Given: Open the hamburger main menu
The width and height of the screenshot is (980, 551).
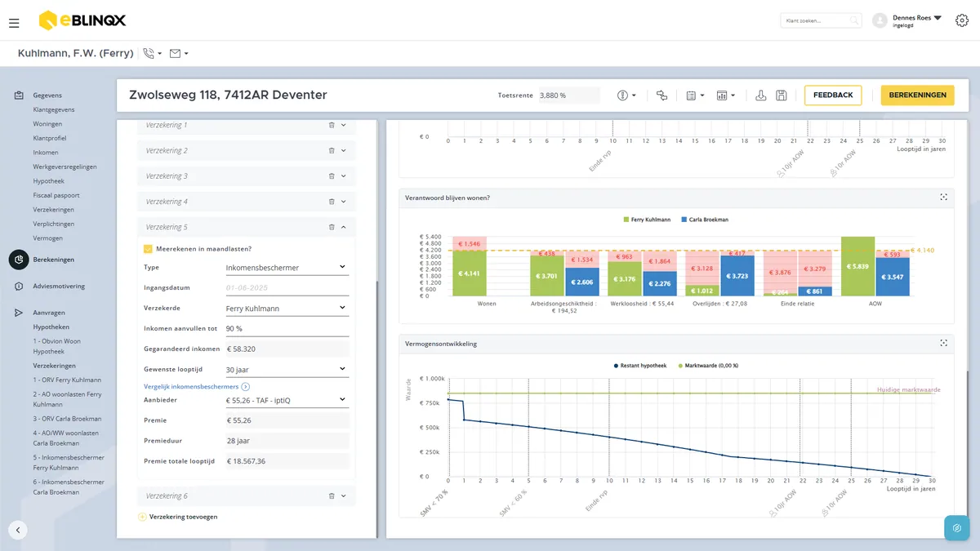Looking at the screenshot, I should coord(14,23).
